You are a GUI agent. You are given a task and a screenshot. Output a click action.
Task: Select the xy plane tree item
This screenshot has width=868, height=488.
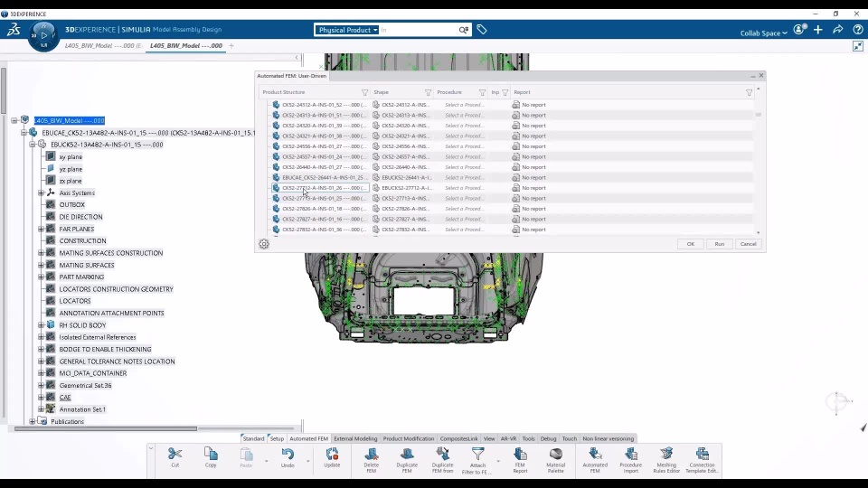[71, 157]
